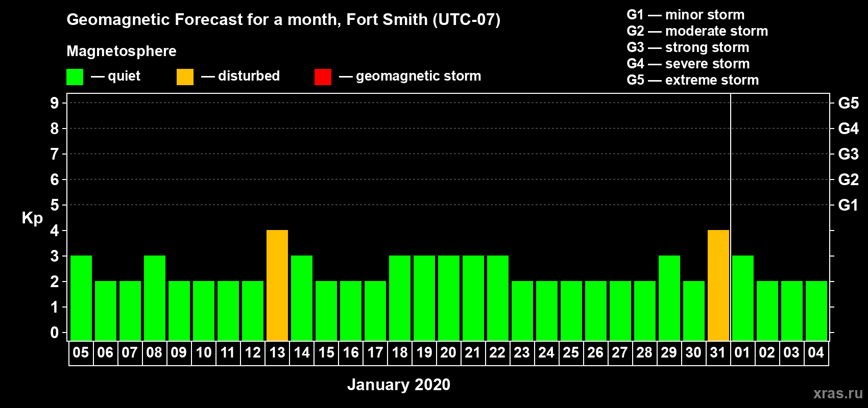Click date label 11 on the axis
868x408 pixels.
click(x=228, y=352)
